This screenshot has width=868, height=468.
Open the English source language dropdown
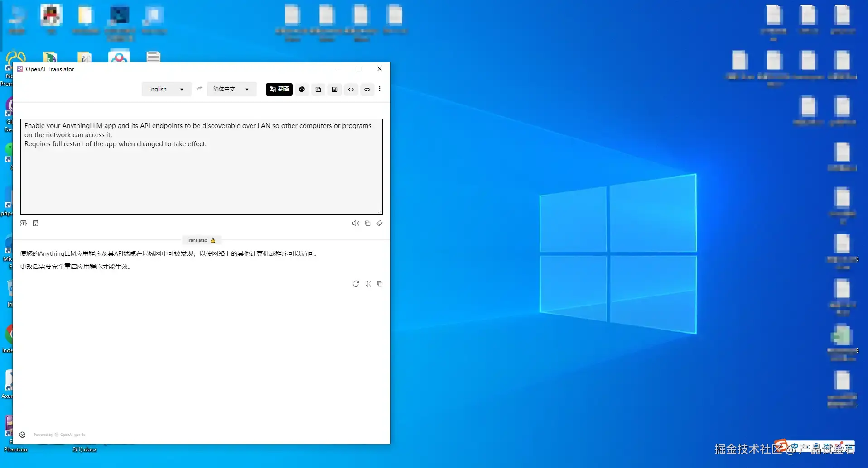pos(166,89)
